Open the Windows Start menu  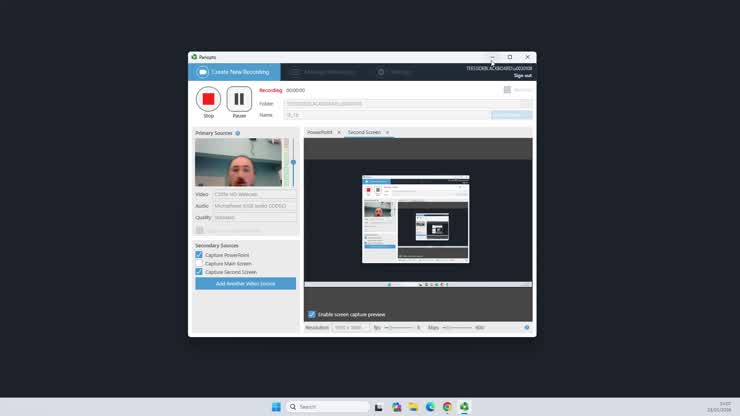tap(276, 407)
